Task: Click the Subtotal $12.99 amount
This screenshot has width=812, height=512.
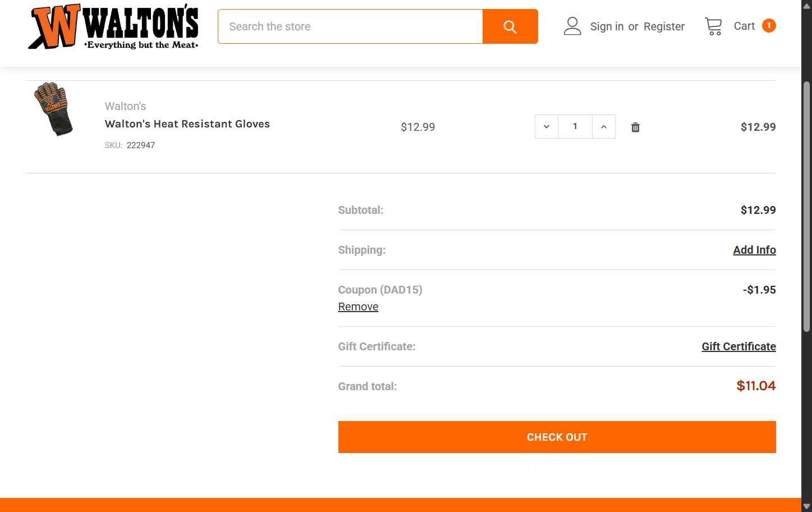Action: (758, 210)
